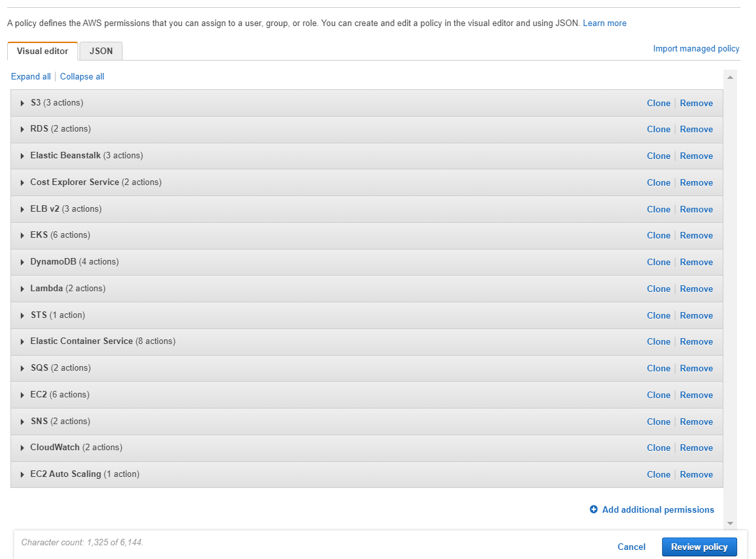Expand the Cost Explorer Service row

366,182
